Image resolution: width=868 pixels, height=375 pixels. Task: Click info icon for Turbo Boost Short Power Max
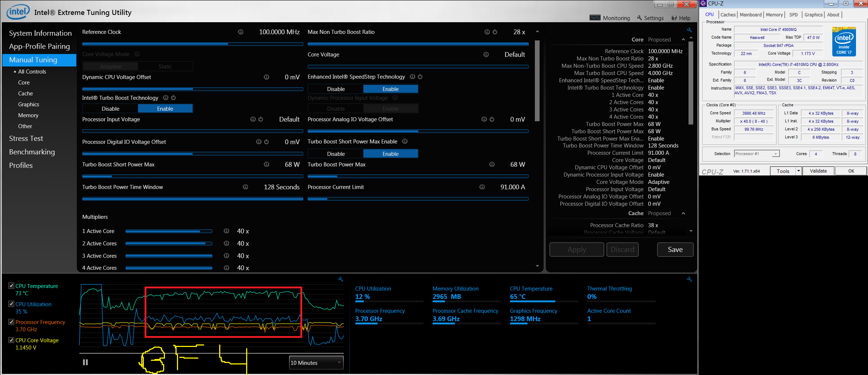click(267, 165)
